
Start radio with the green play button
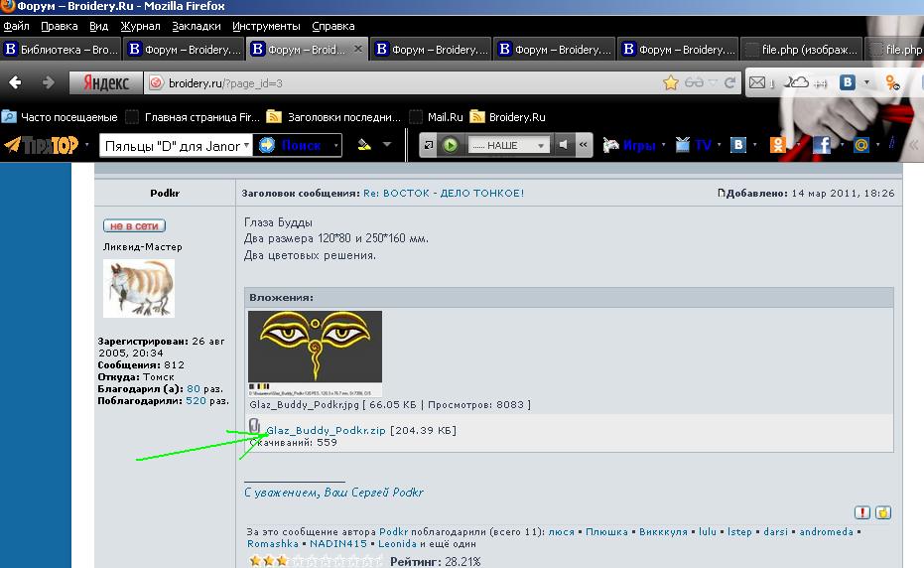tap(451, 145)
